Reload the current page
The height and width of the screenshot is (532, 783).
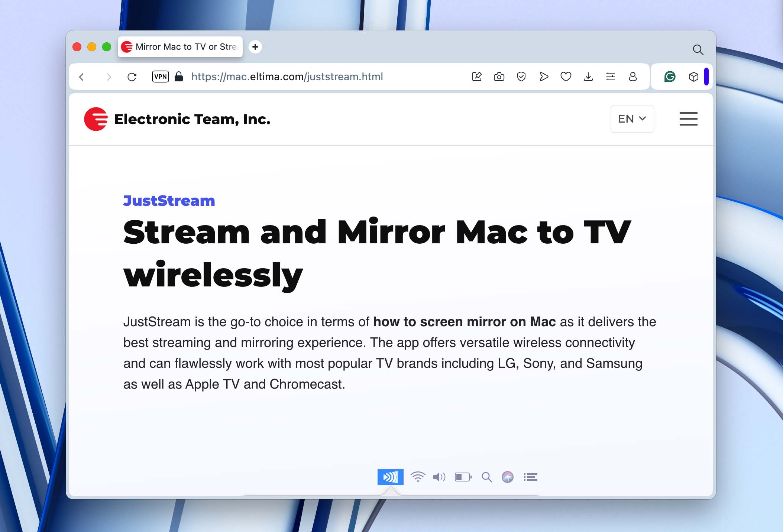click(132, 77)
